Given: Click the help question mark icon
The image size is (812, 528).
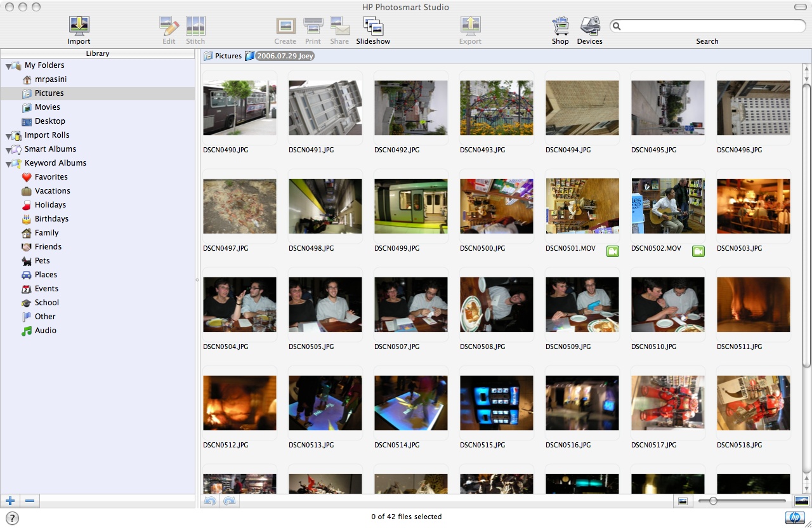Looking at the screenshot, I should coord(12,518).
